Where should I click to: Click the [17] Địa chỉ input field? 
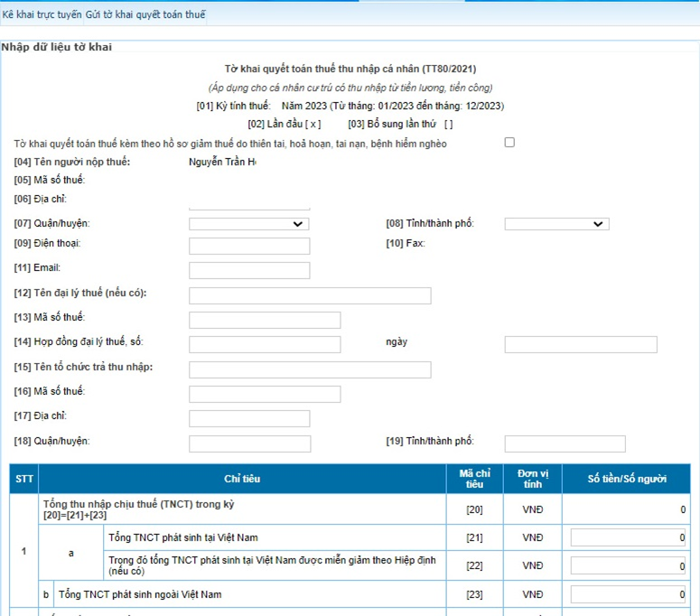tap(249, 419)
